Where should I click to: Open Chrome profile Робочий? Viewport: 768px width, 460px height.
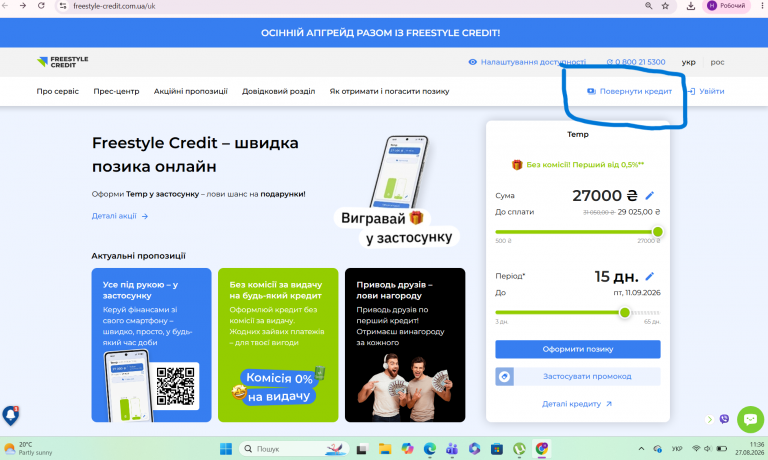[x=726, y=6]
